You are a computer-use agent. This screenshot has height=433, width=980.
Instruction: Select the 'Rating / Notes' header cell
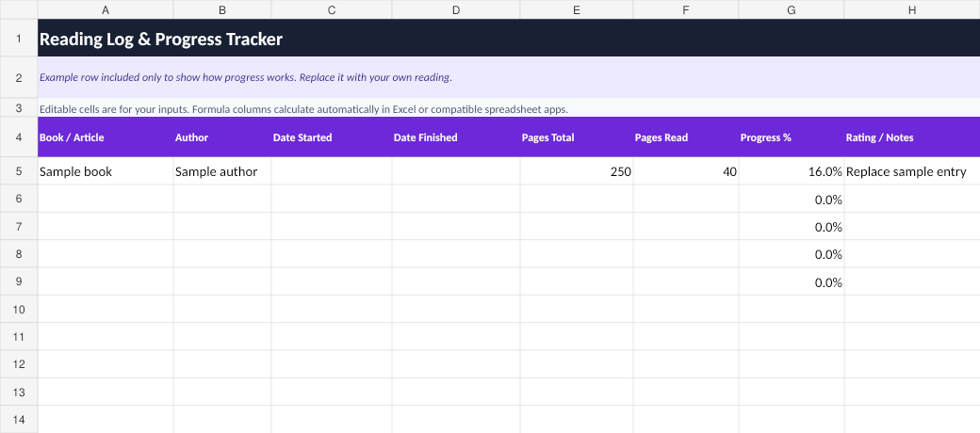click(912, 137)
